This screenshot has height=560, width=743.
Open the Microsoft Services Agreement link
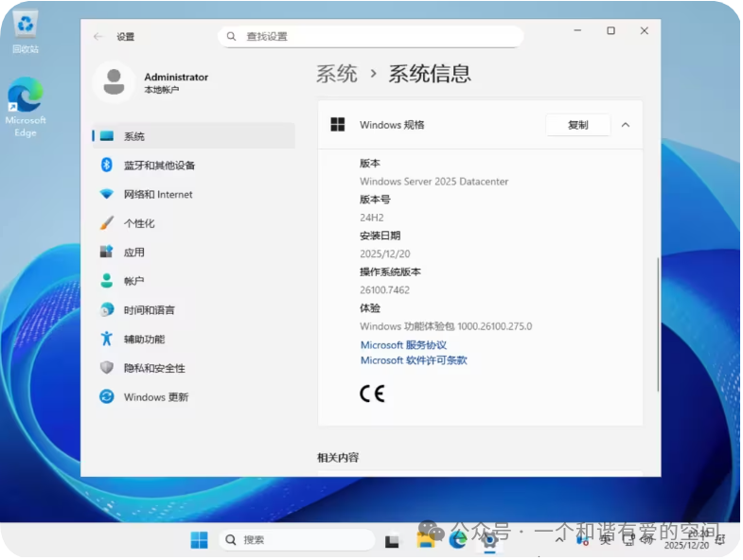coord(403,345)
